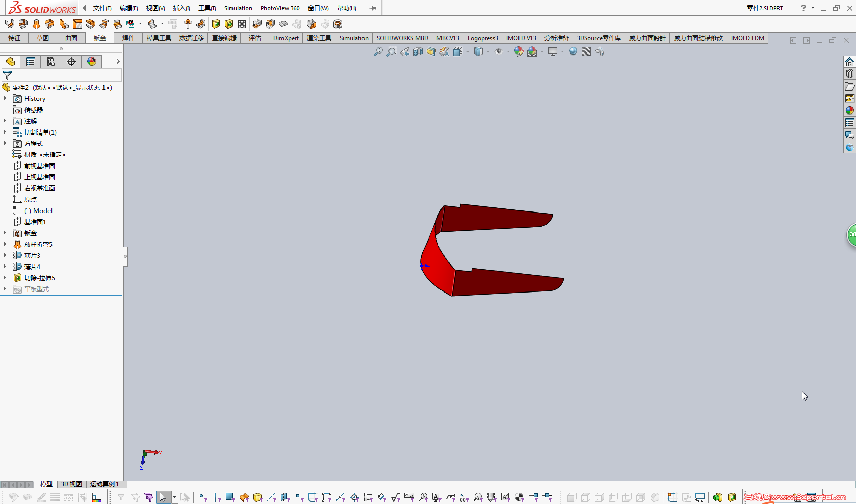This screenshot has height=504, width=856.
Task: Select the Lofted-Bend sheet metal tool
Action: point(36,24)
